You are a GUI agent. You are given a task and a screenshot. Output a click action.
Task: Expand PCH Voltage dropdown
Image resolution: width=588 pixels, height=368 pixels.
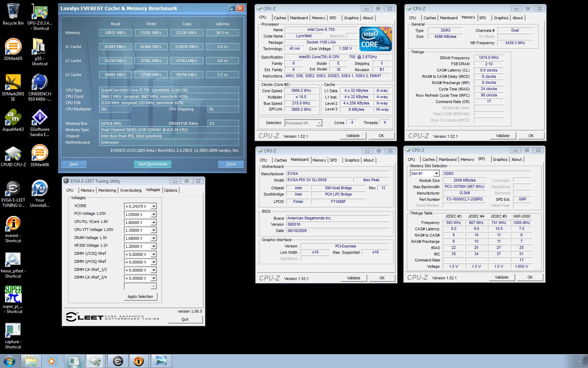[154, 214]
